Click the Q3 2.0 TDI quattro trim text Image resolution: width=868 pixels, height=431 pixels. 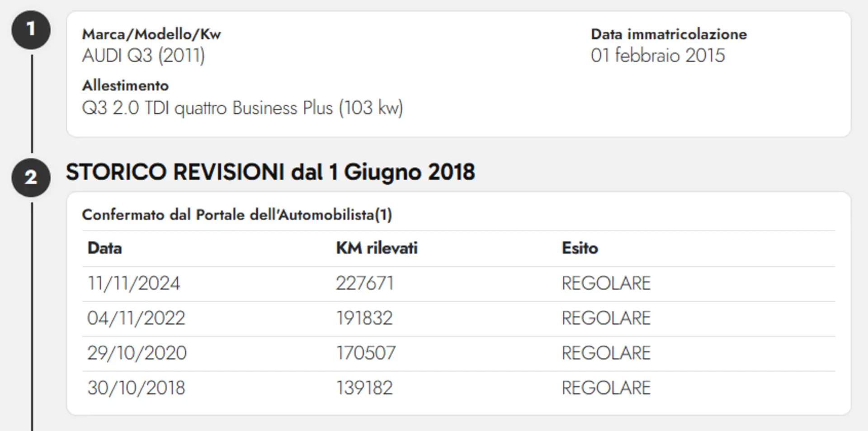pos(242,108)
